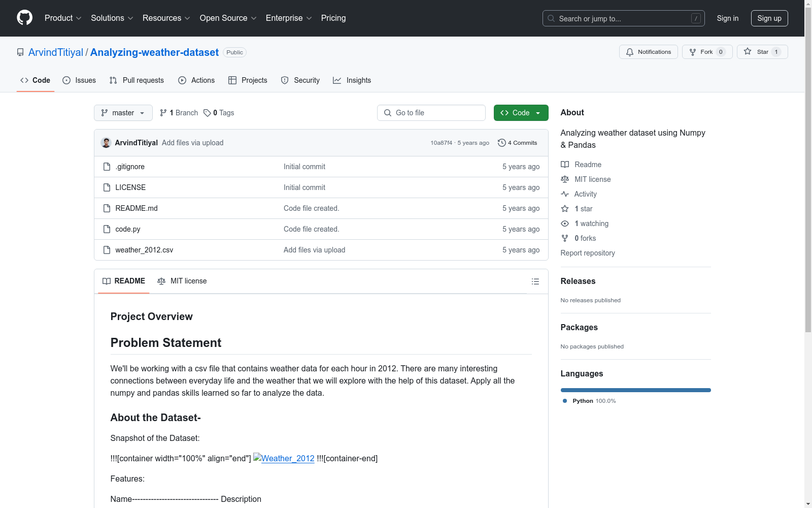The image size is (812, 508).
Task: Click the book icon beside Readme
Action: click(x=565, y=165)
